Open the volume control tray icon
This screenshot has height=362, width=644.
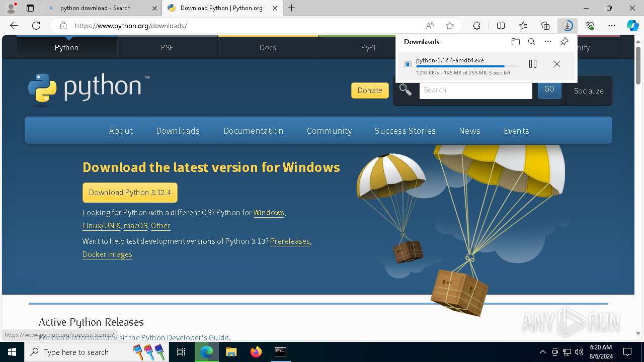click(579, 352)
